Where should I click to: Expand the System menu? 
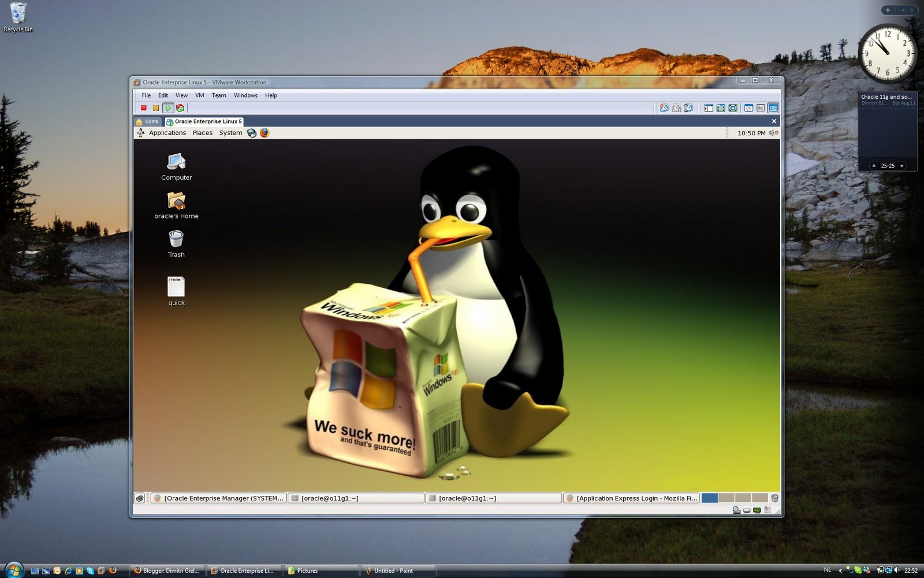click(230, 133)
